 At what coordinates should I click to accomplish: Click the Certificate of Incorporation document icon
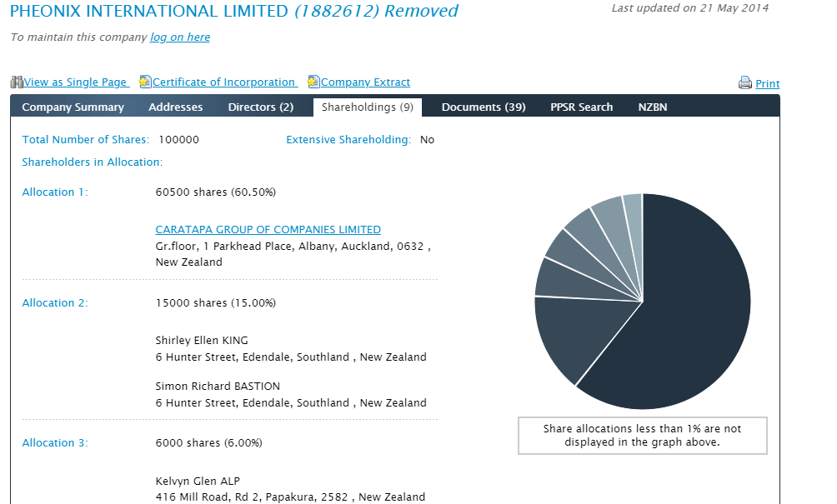tap(145, 82)
